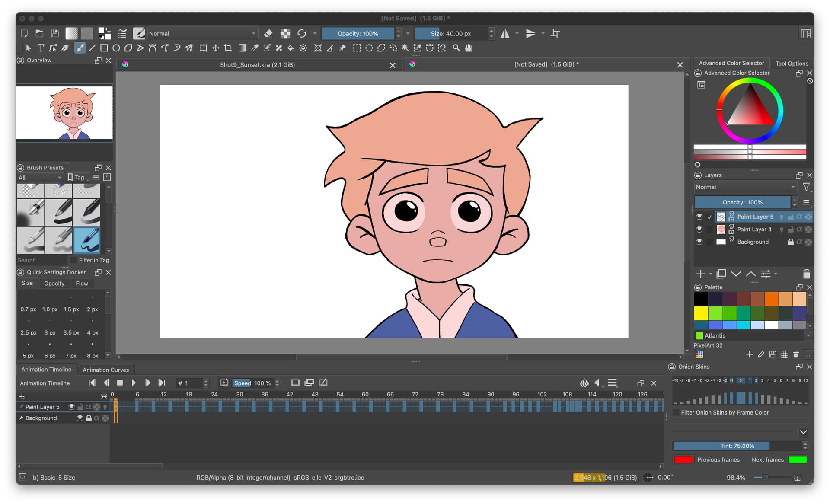Check the Filter in Tag checkbox
830x504 pixels.
click(73, 260)
